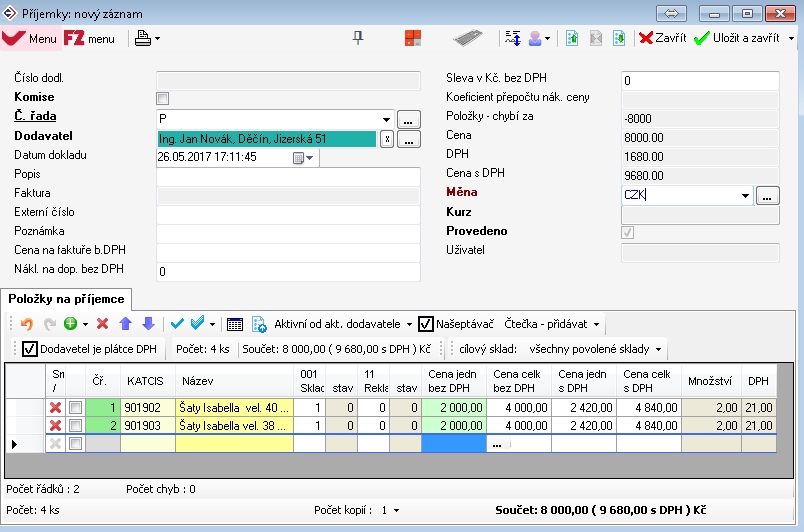Toggle the Provedeno checkbox
The height and width of the screenshot is (532, 804).
point(627,232)
